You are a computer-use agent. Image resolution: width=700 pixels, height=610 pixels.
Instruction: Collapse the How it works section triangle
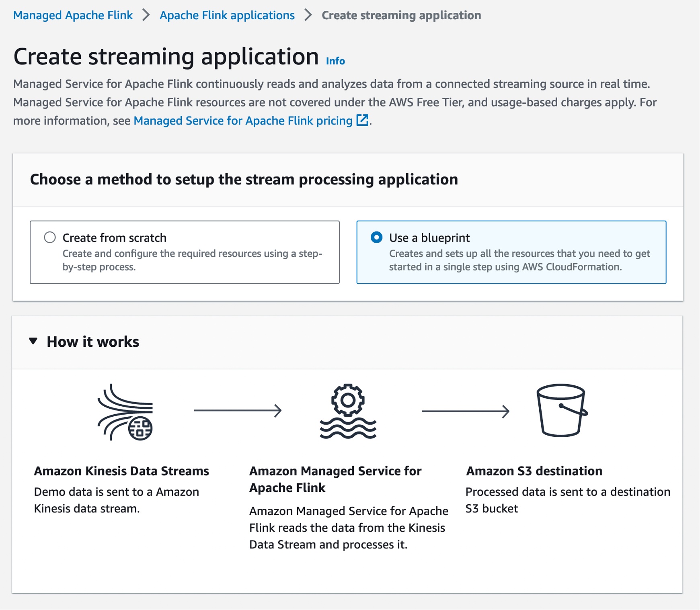click(x=33, y=342)
